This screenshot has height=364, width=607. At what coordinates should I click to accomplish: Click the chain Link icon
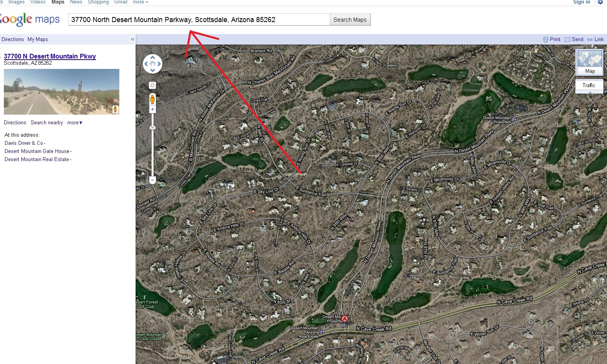click(x=590, y=39)
